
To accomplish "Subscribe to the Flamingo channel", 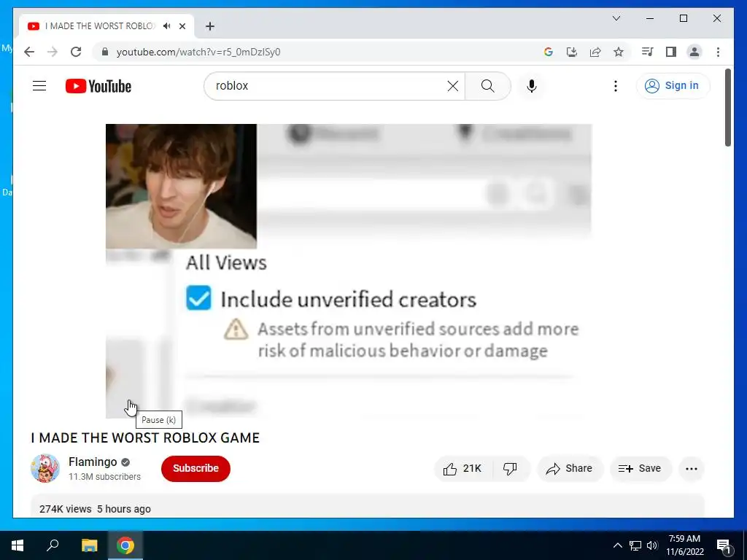I will tap(196, 469).
